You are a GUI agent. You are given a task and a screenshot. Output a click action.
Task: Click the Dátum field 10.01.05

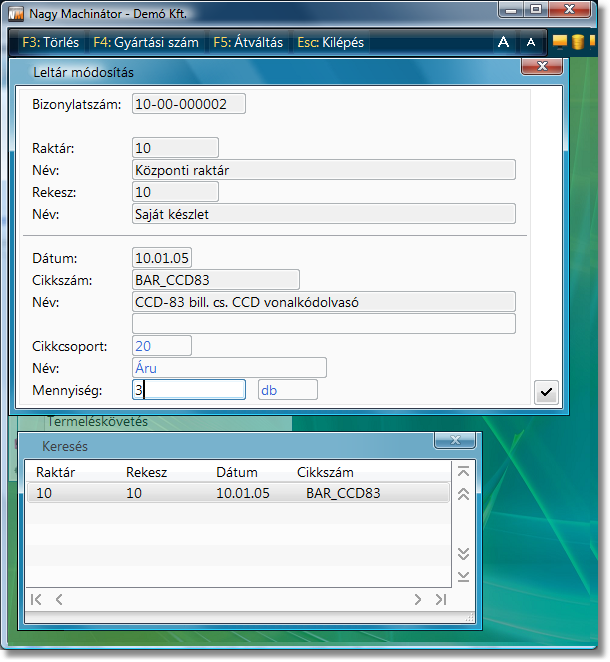(x=162, y=258)
